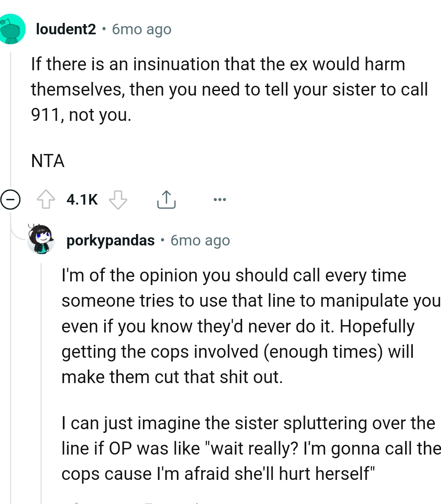Open the share options for loudent2's comment
The width and height of the screenshot is (441, 504).
tap(166, 200)
